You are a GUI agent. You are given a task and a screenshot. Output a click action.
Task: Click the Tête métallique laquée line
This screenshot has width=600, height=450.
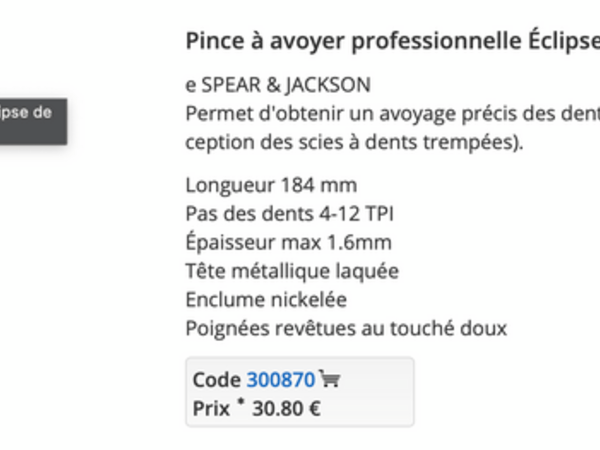(x=292, y=271)
